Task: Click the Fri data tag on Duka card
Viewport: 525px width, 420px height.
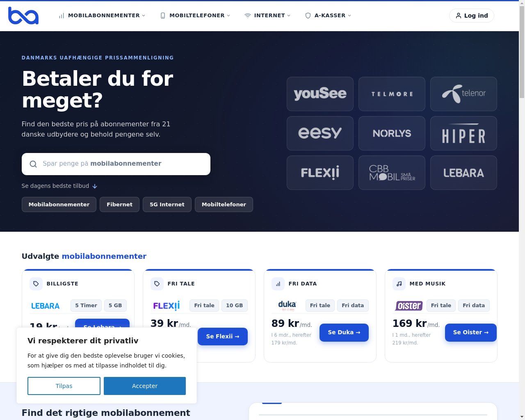Action: tap(353, 306)
